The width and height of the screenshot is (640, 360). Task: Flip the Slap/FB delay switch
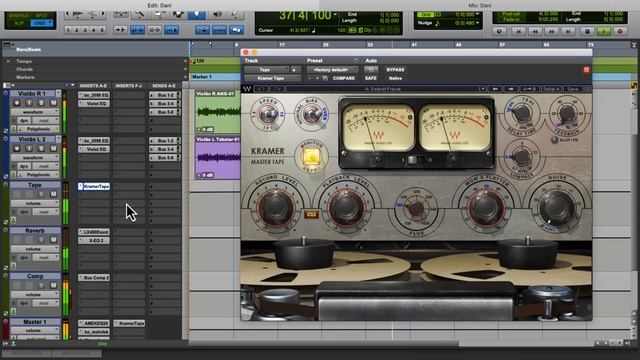click(x=554, y=140)
